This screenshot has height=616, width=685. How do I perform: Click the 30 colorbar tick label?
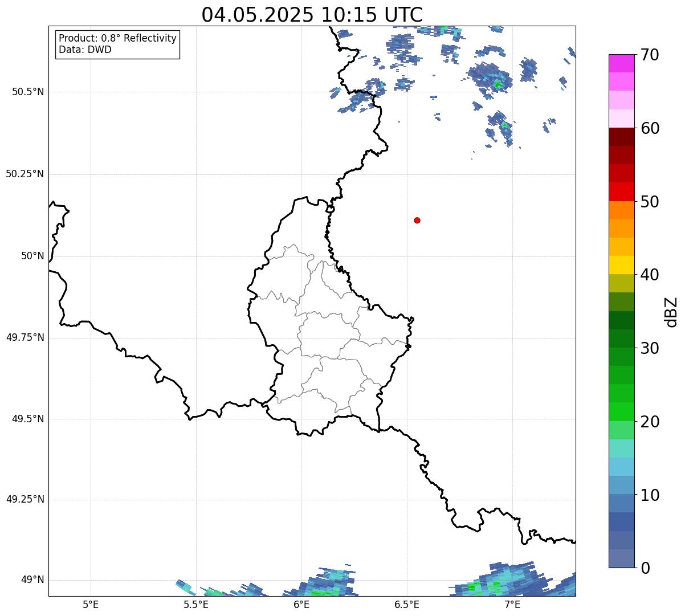650,348
